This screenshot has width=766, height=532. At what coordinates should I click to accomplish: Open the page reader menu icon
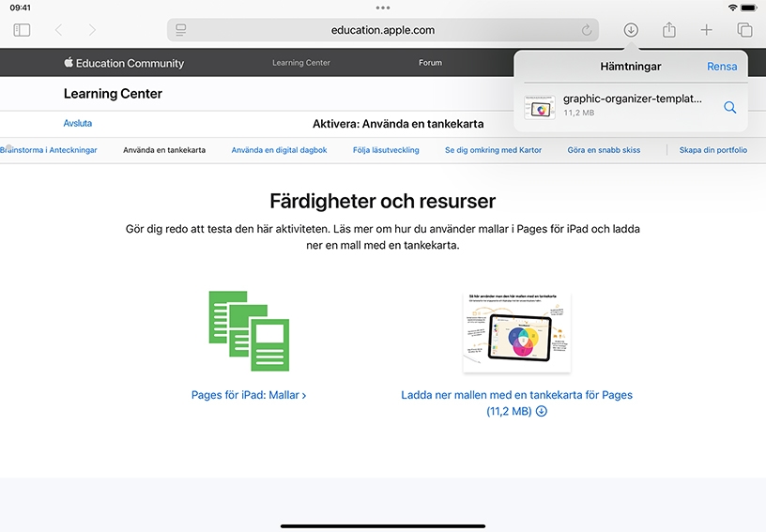click(181, 30)
